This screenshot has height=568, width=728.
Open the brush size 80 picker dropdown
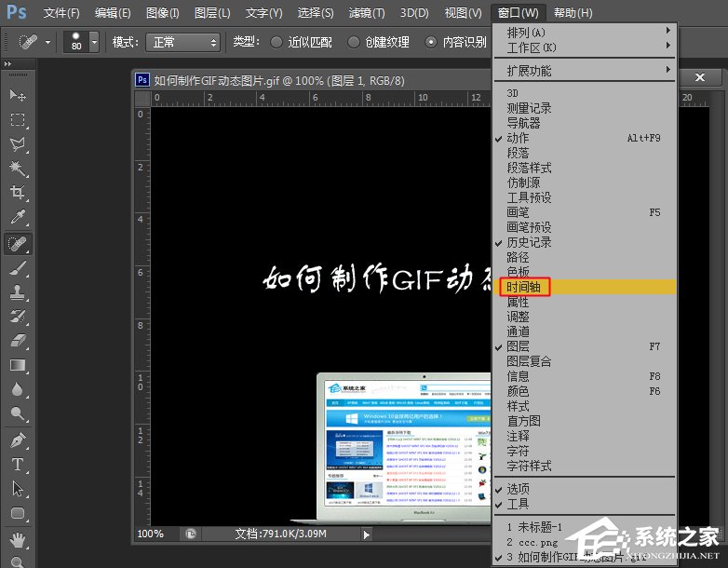click(94, 42)
